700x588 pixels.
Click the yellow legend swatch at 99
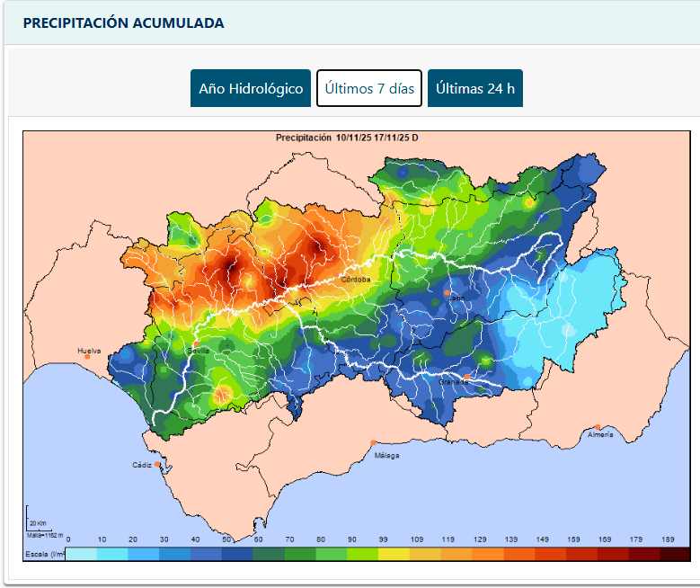[x=394, y=554]
